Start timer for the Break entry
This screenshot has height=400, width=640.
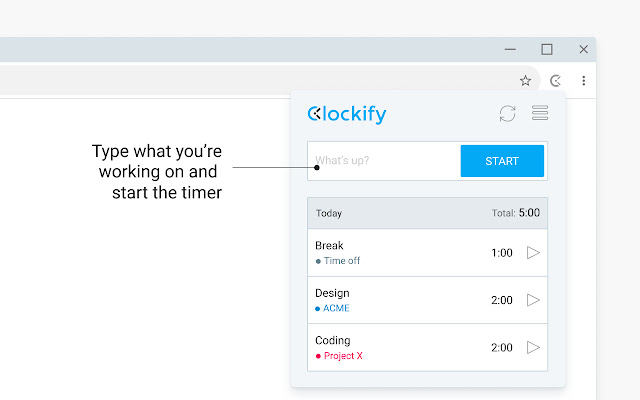[533, 253]
